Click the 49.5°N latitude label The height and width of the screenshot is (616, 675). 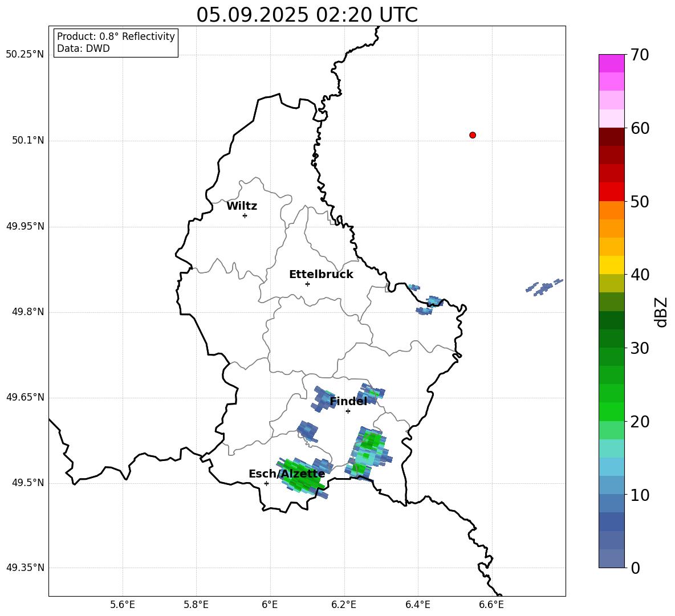(28, 483)
